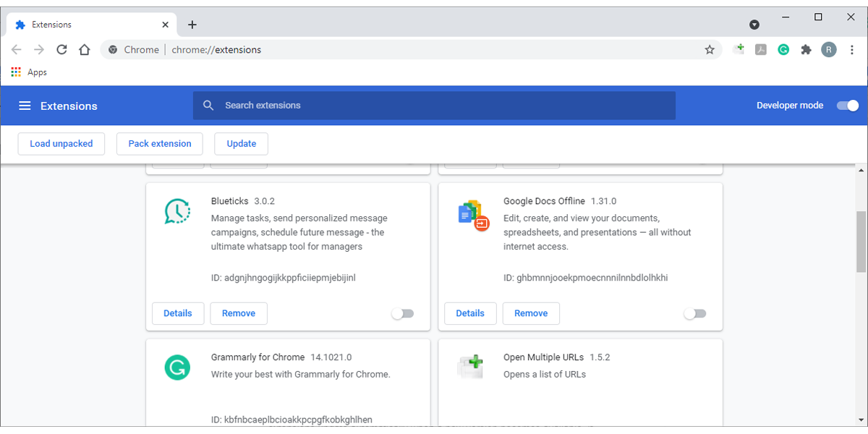868x434 pixels.
Task: Open the home page icon
Action: [x=85, y=50]
